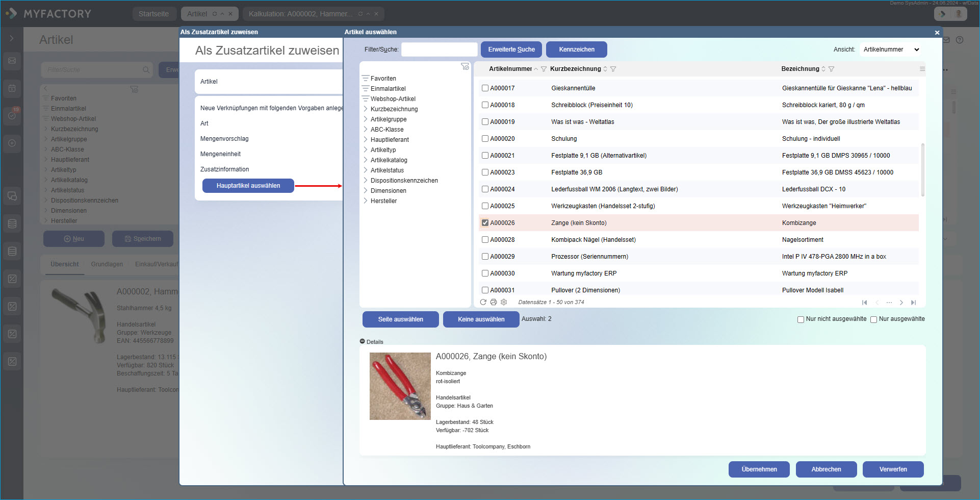Go to the next page of records

coord(901,303)
